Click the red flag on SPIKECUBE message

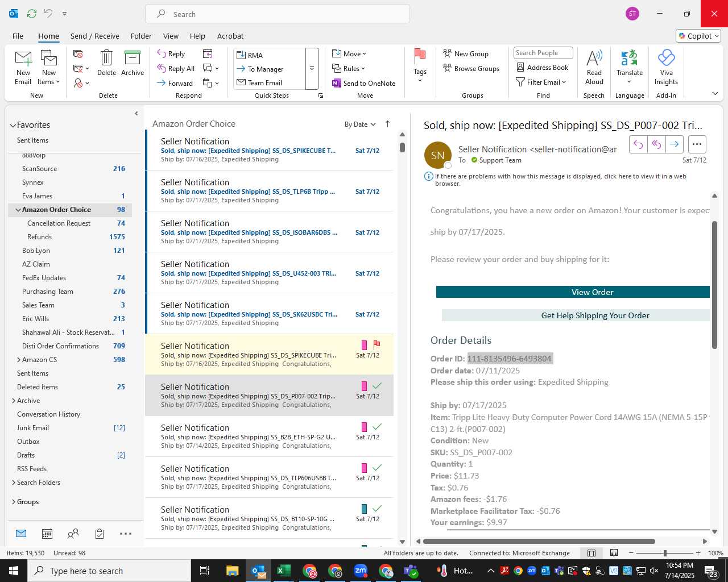tap(377, 344)
